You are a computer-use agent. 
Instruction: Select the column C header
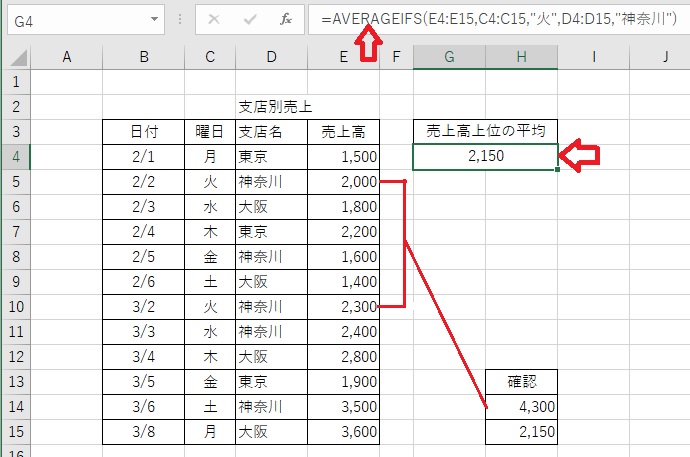click(210, 58)
